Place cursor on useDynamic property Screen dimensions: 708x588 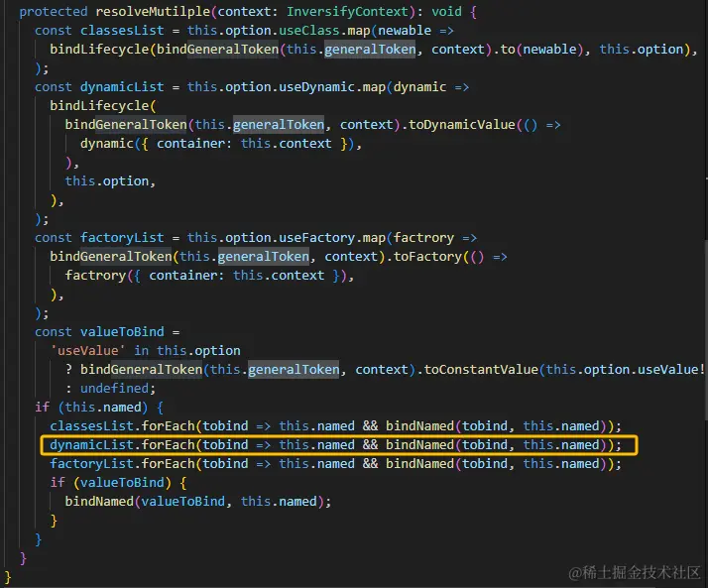(316, 86)
